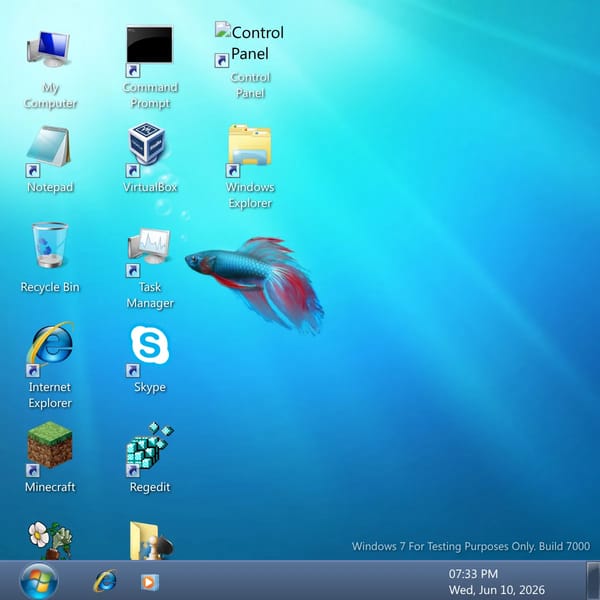
Task: Open the media player taskbar icon
Action: [150, 582]
